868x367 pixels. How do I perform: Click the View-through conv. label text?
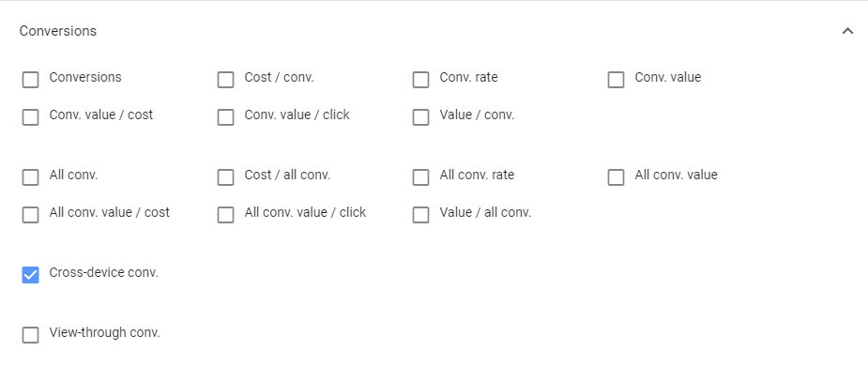[x=104, y=332]
